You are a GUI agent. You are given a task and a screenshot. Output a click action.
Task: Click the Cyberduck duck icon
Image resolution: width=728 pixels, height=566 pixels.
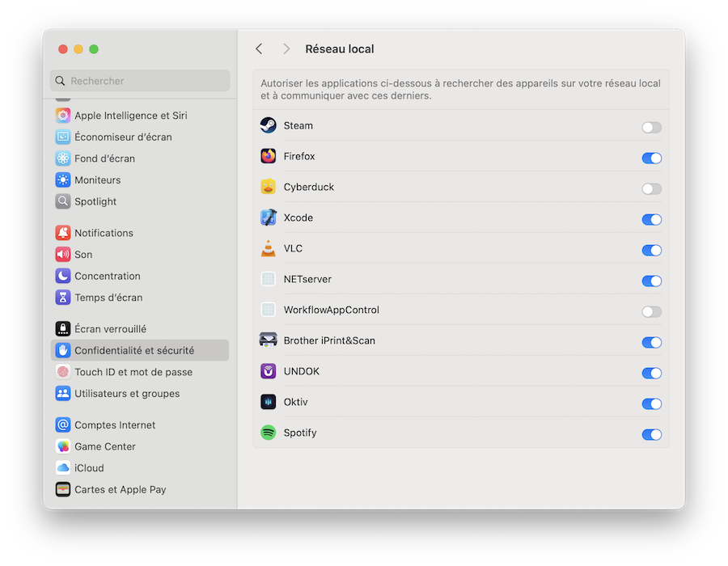(269, 187)
